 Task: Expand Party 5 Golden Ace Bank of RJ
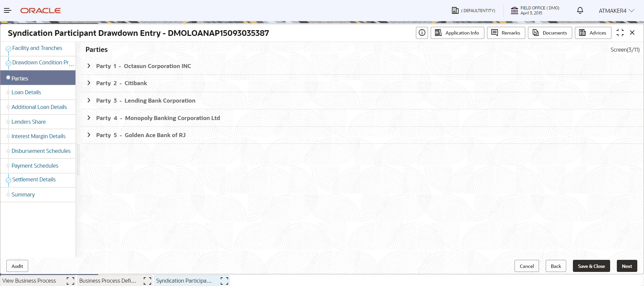pyautogui.click(x=89, y=135)
